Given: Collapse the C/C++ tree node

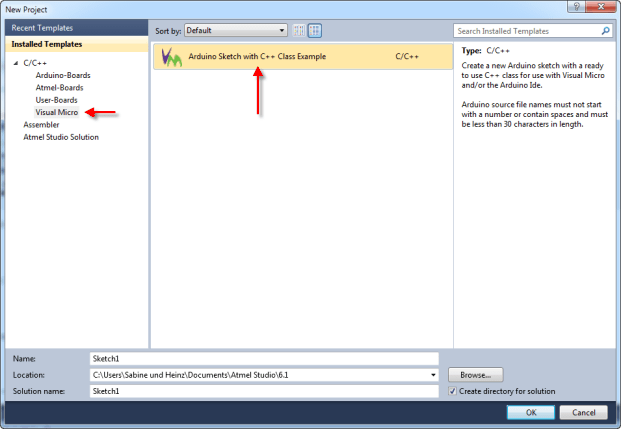Looking at the screenshot, I should tap(16, 63).
